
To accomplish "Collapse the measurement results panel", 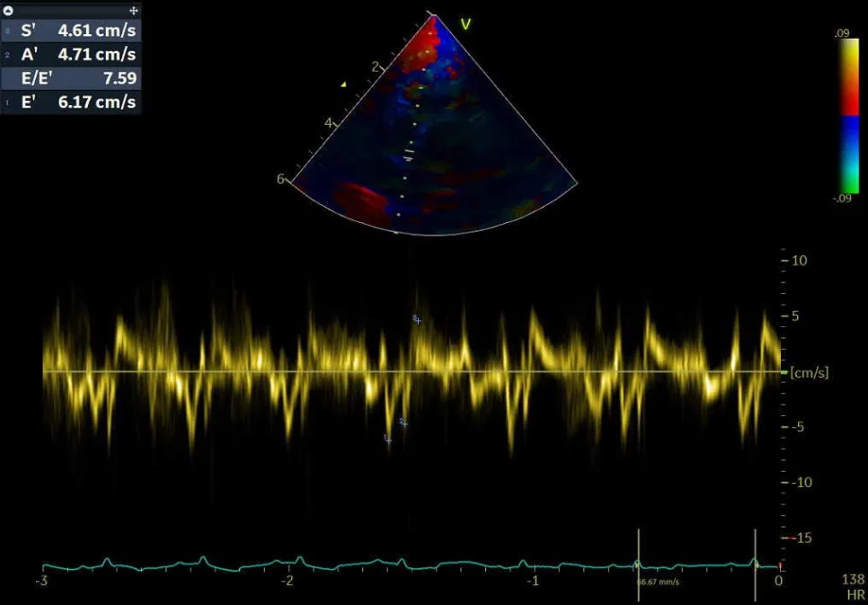I will click(x=8, y=11).
